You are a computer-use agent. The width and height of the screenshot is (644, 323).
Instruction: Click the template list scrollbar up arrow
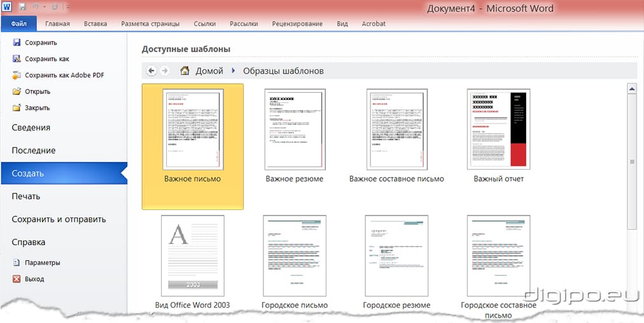pyautogui.click(x=633, y=89)
